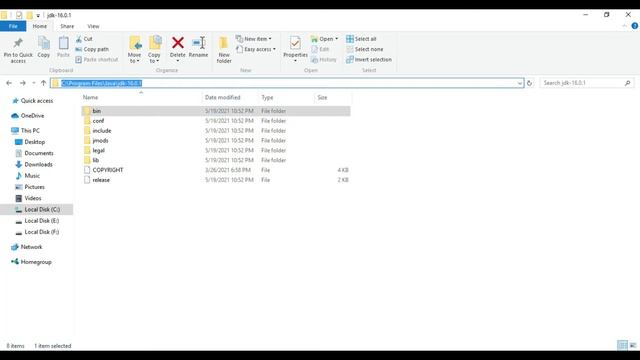The image size is (640, 360).
Task: Open the New item dropdown
Action: [x=254, y=39]
